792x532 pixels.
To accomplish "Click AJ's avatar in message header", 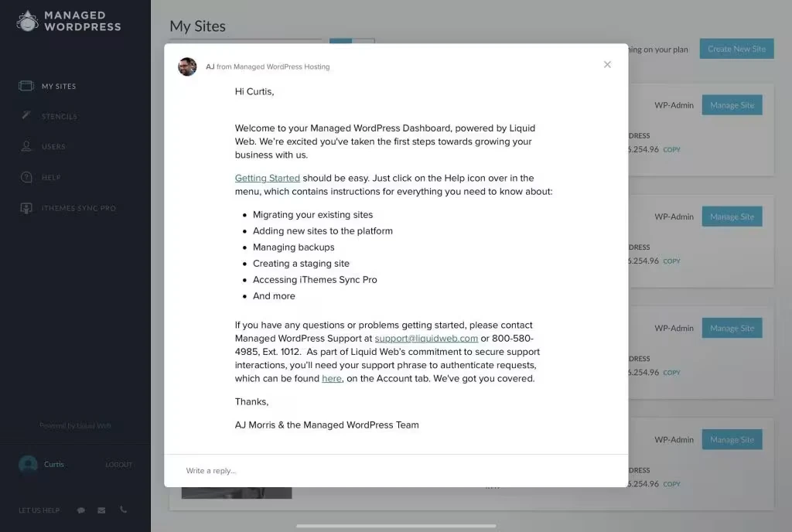I will click(187, 66).
